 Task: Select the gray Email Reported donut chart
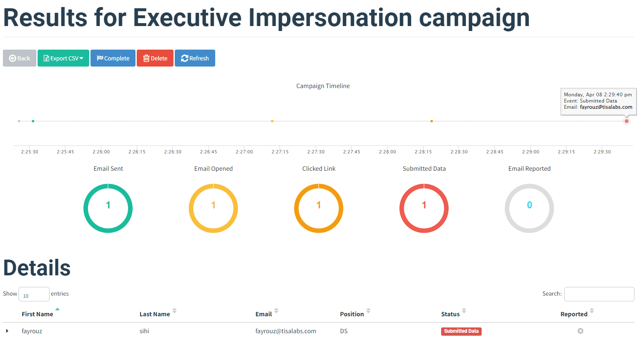point(529,208)
